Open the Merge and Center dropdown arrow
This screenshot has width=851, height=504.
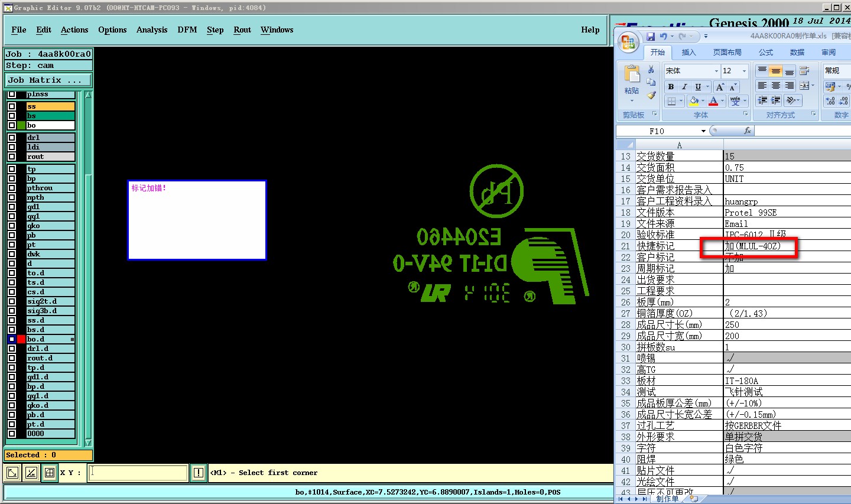click(x=813, y=86)
